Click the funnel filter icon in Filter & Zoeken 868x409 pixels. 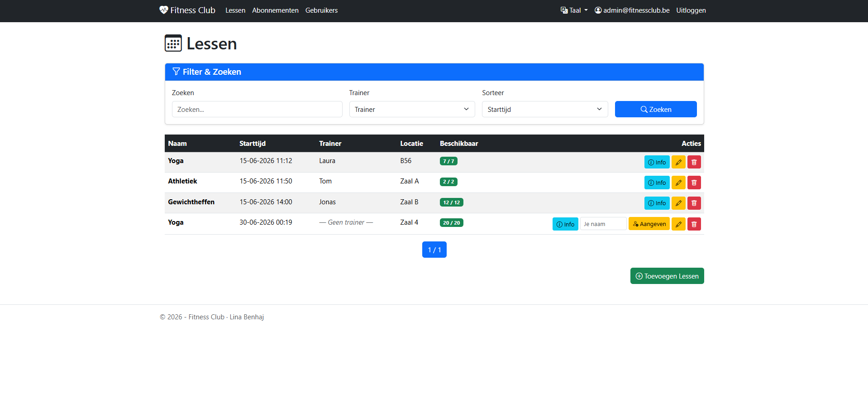pos(176,72)
